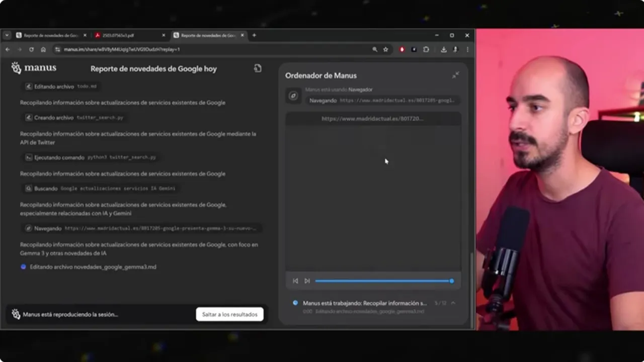Close the active Reporte de novedades tab
The width and height of the screenshot is (644, 362).
point(243,35)
